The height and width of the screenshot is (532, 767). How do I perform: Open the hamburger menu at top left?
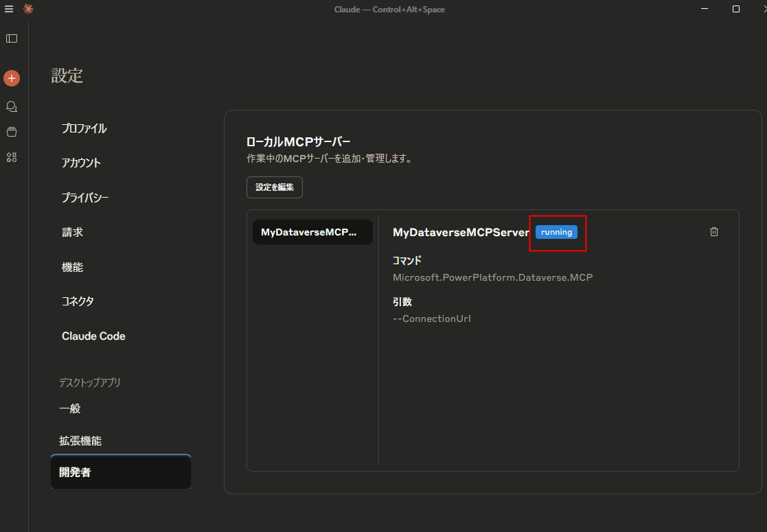9,10
